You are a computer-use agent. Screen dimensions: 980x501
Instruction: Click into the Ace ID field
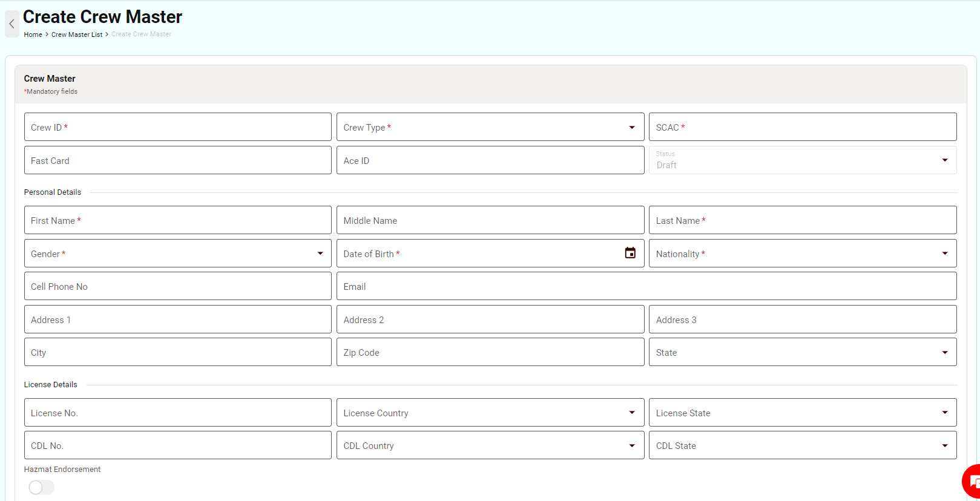[490, 160]
